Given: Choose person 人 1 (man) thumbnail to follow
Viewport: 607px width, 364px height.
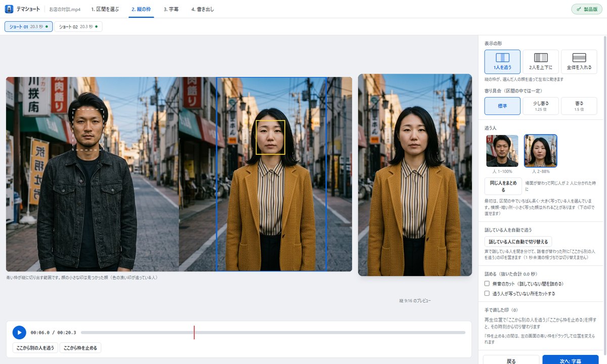Looking at the screenshot, I should (x=502, y=151).
